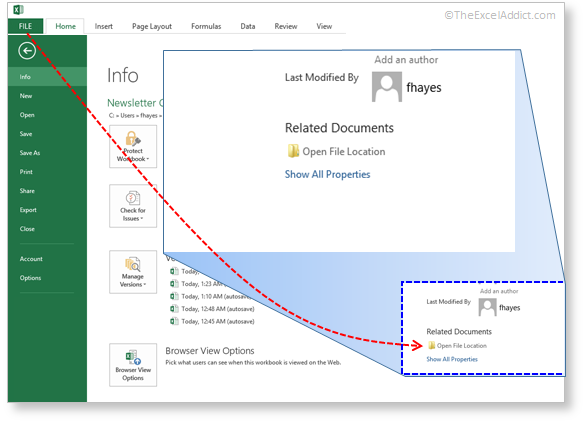Switch to the Home ribbon tab
This screenshot has height=421, width=585.
point(65,26)
